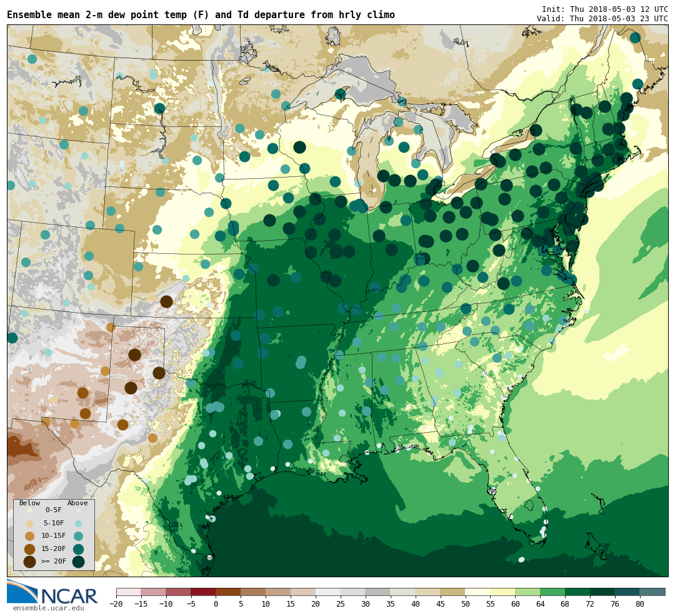Click the '0' colorbar tick label
This screenshot has width=675, height=616.
click(x=216, y=604)
